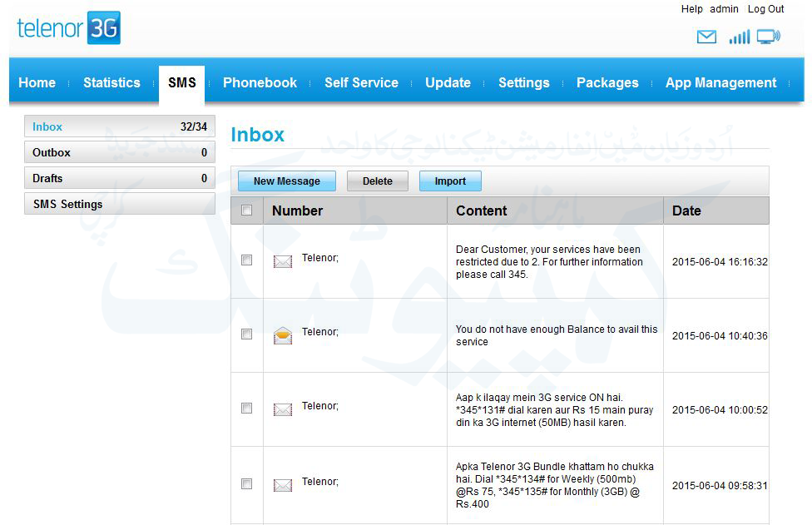Check the box for 16:16:32 message
This screenshot has width=812, height=525.
tap(246, 260)
